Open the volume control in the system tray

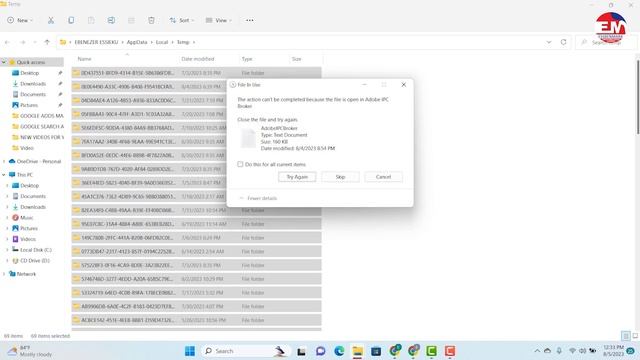point(582,351)
